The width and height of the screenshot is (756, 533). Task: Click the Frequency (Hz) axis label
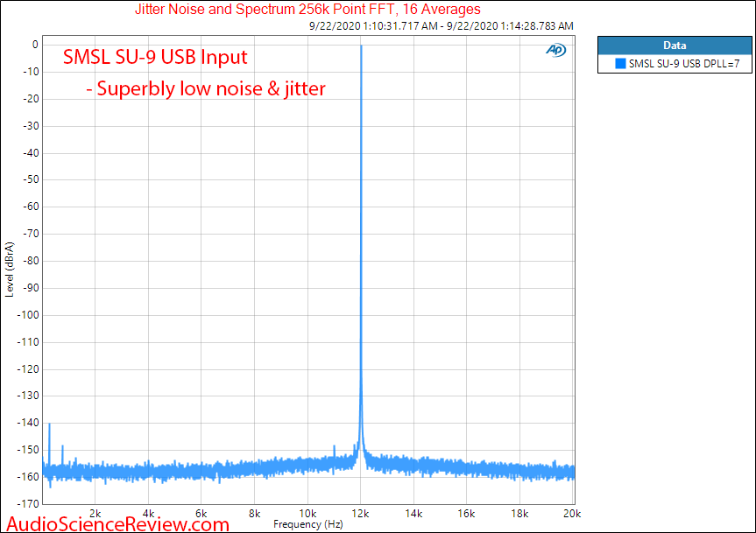[x=308, y=524]
